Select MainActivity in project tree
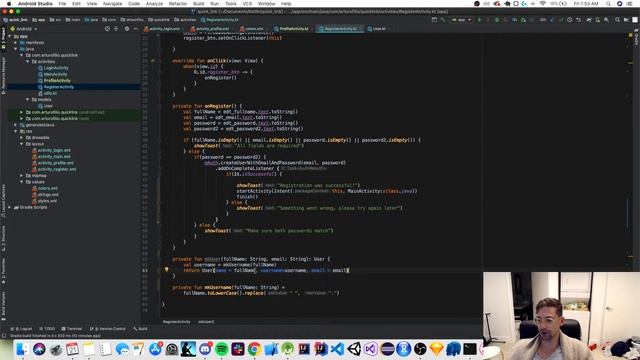Screen dimensions: 640x360 click(x=56, y=74)
